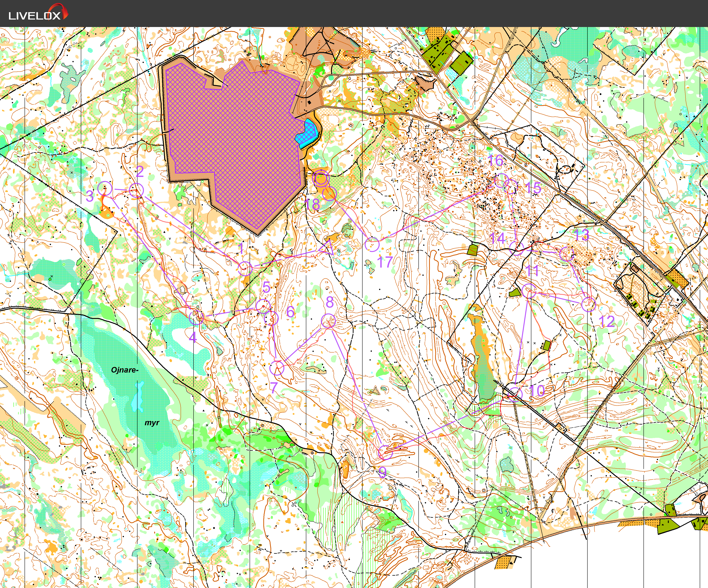Screen dimensions: 708x588
Task: Click the myr map label
Action: [x=152, y=423]
